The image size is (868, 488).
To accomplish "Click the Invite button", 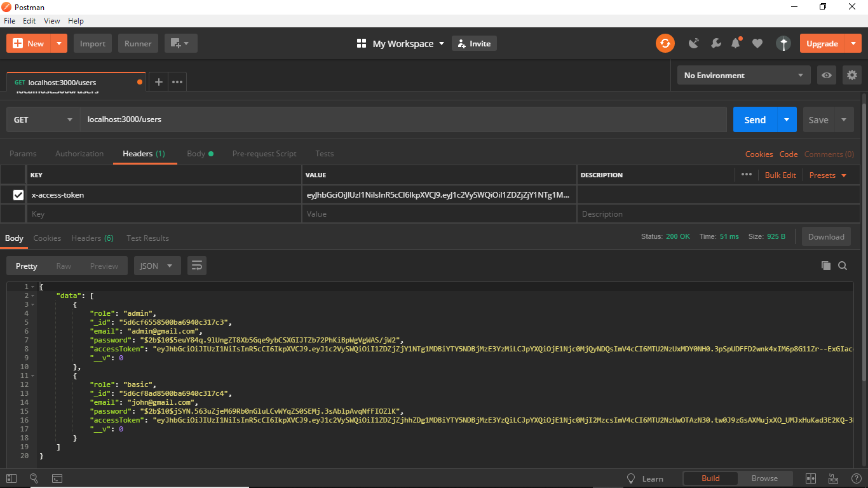I will [474, 43].
